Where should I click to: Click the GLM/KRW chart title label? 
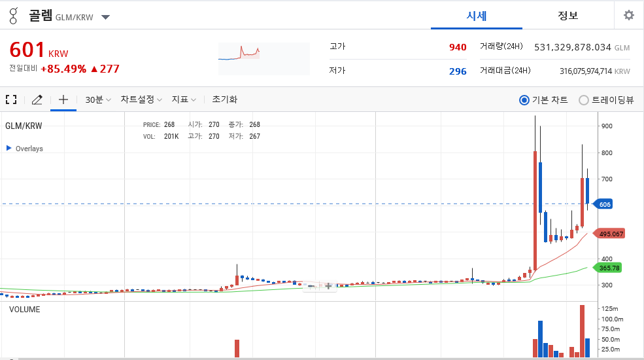click(24, 126)
